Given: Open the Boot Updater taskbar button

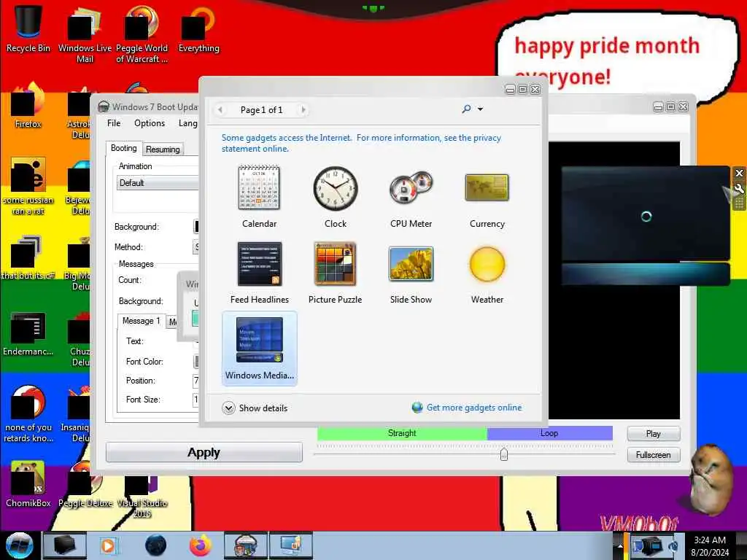Looking at the screenshot, I should (246, 545).
